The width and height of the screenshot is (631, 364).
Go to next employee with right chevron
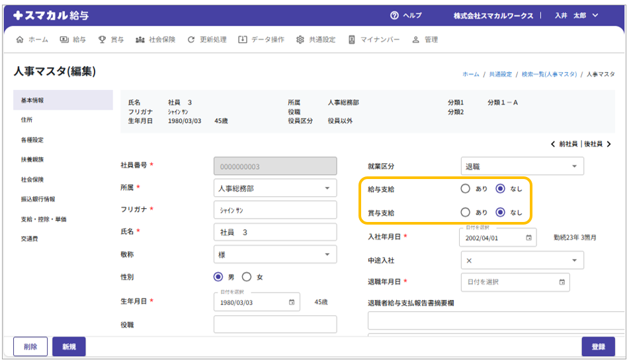click(609, 144)
